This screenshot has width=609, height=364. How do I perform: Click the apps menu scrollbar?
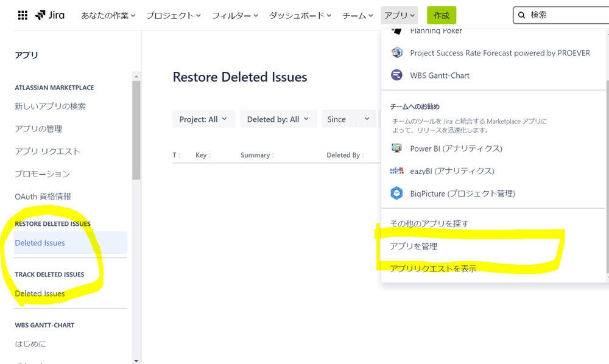607,177
